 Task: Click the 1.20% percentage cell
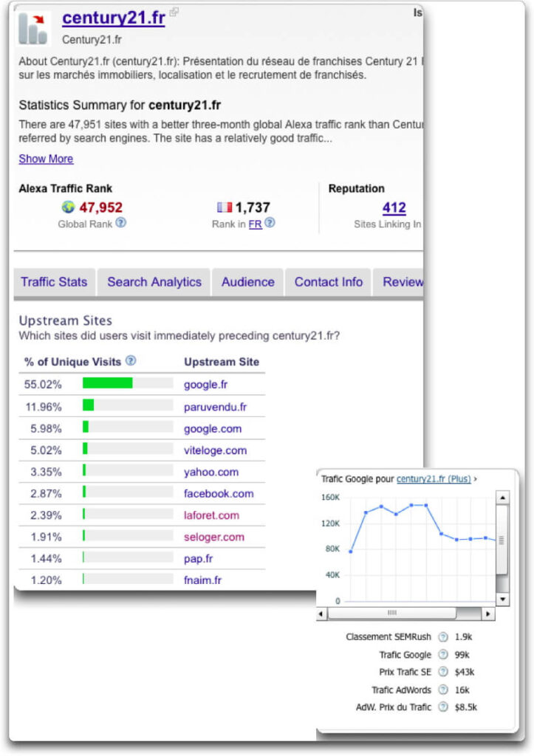click(x=46, y=580)
